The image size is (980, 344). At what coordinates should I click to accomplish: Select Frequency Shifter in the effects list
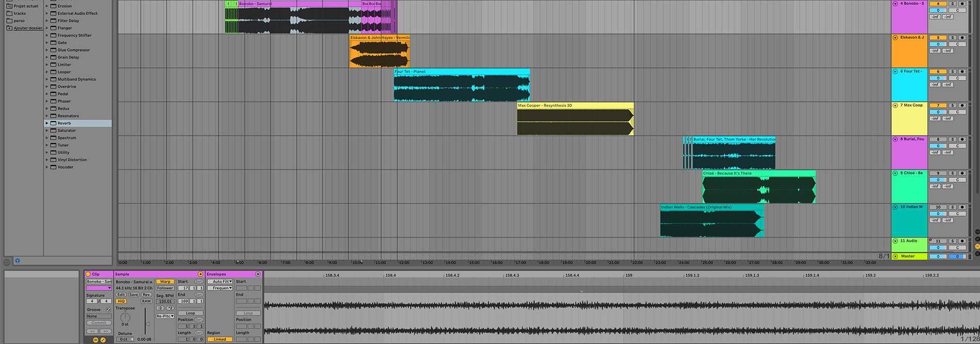click(x=75, y=36)
